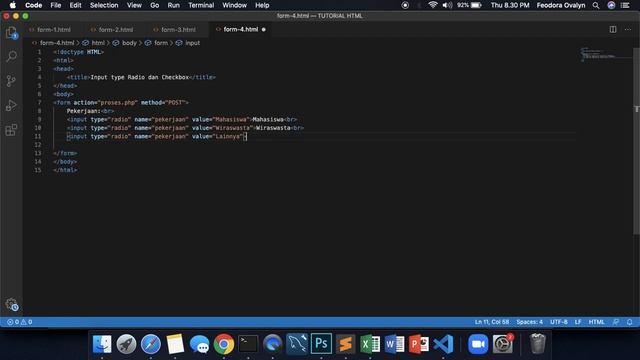This screenshot has width=640, height=360.
Task: Open the Search view in activity bar
Action: coord(11,56)
